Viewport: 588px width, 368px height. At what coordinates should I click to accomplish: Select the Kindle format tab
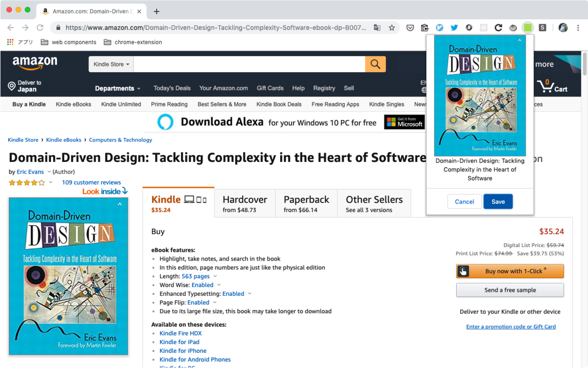(179, 203)
